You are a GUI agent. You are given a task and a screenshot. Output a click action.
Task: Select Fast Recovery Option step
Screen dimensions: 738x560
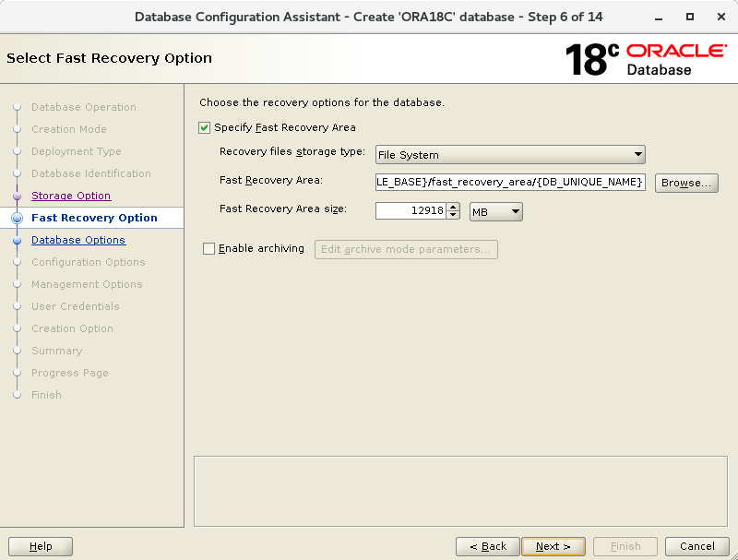coord(94,218)
